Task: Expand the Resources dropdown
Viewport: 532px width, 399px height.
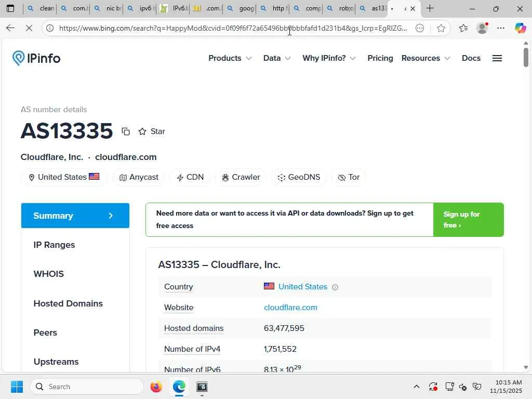Action: tap(425, 58)
